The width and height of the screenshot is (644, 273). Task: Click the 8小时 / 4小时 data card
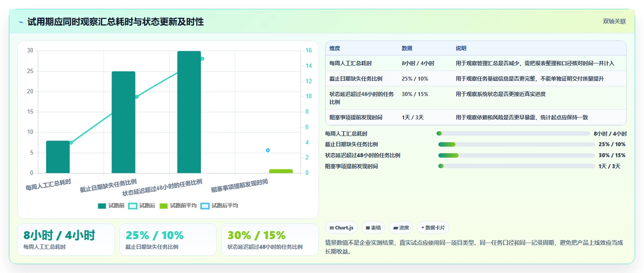coord(66,240)
